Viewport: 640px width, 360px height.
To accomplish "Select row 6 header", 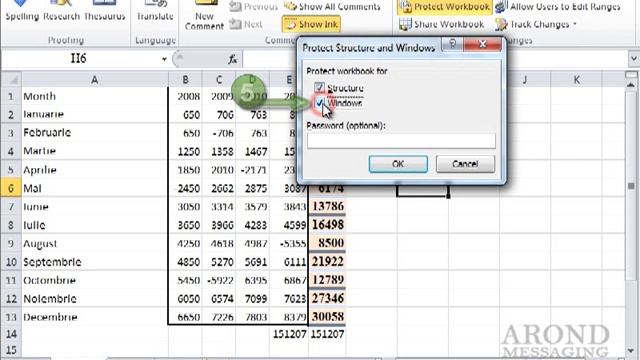I will click(x=11, y=188).
